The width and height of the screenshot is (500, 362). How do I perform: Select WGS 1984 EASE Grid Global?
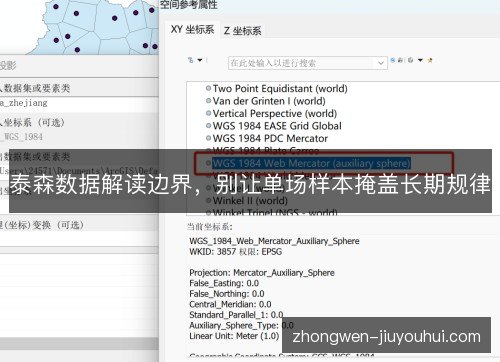277,126
